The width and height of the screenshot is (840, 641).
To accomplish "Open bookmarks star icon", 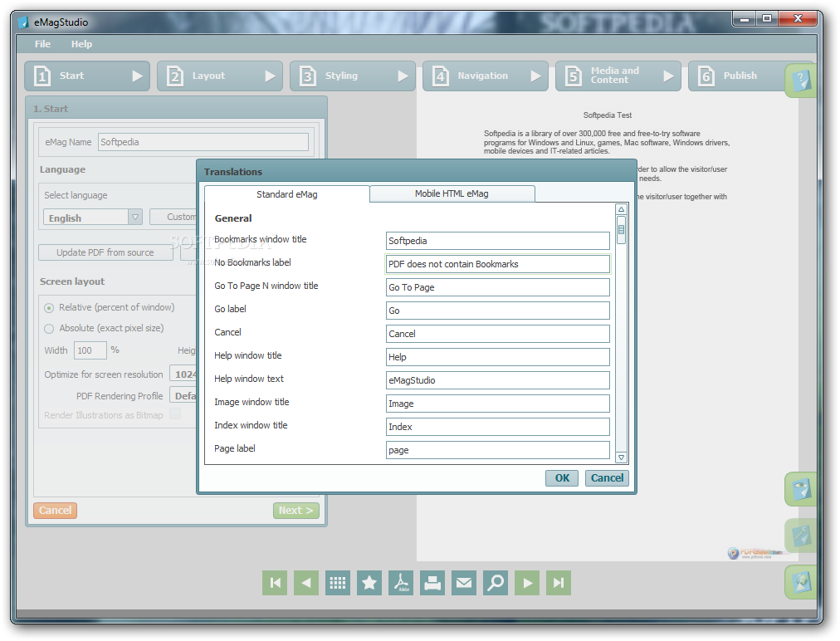I will pyautogui.click(x=369, y=583).
